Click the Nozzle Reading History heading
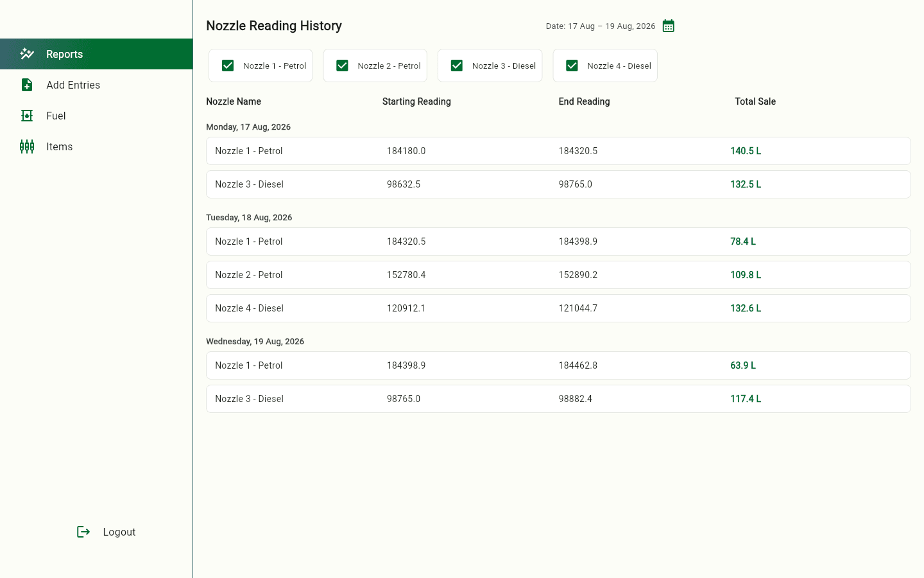The image size is (924, 578). tap(274, 26)
